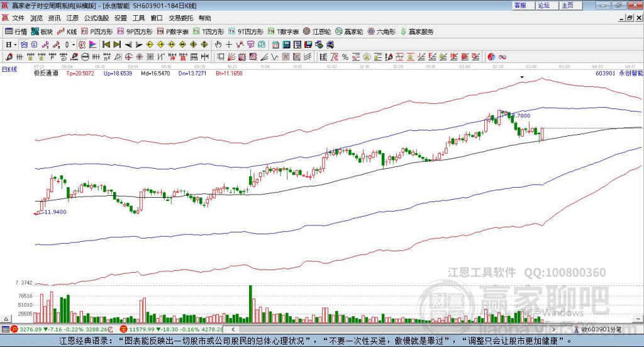The height and width of the screenshot is (347, 644).
Task: Click the 沪 Shanghai index status icon
Action: click(x=14, y=329)
